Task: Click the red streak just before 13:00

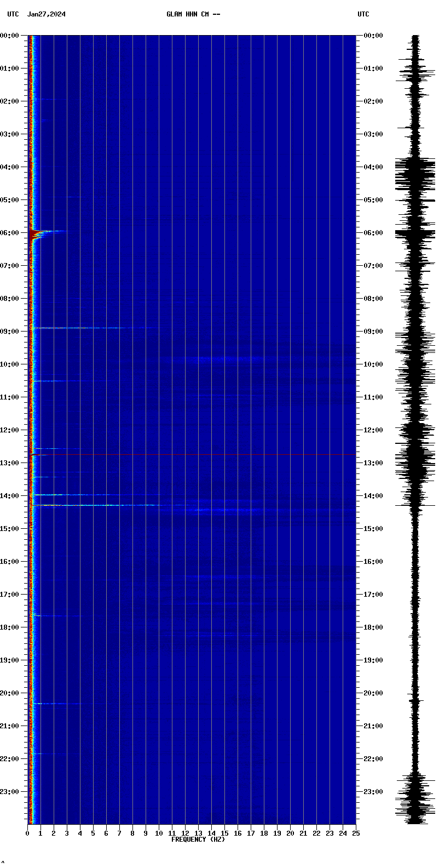Action: (x=35, y=455)
